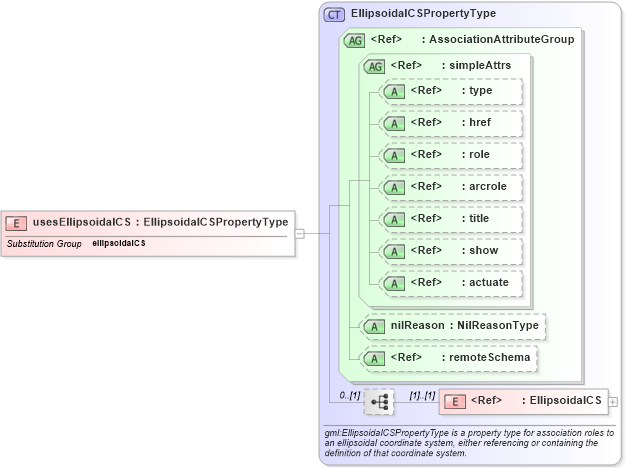The width and height of the screenshot is (626, 468).
Task: Click the AG icon of AssociationAttributeGroup
Action: (x=354, y=40)
